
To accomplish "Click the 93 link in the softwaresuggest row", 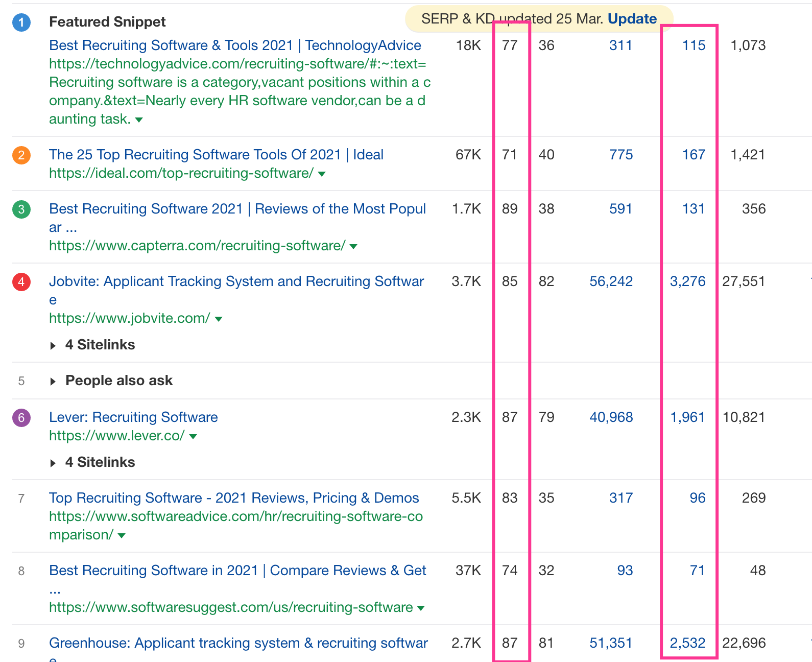I will [625, 571].
